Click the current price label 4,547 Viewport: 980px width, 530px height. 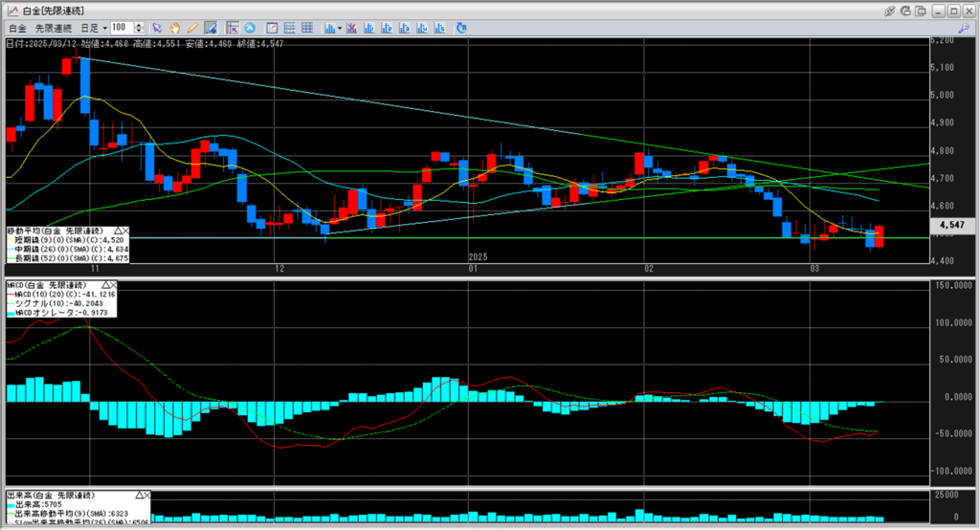(950, 224)
